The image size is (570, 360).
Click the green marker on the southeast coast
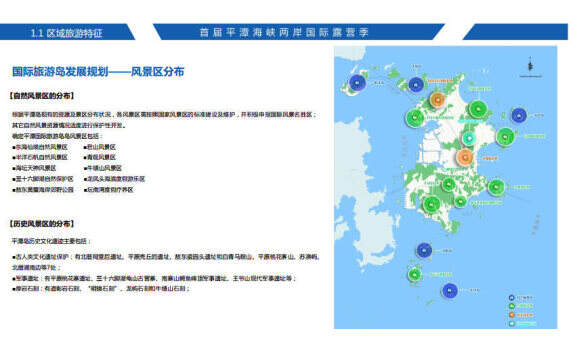tap(496, 187)
